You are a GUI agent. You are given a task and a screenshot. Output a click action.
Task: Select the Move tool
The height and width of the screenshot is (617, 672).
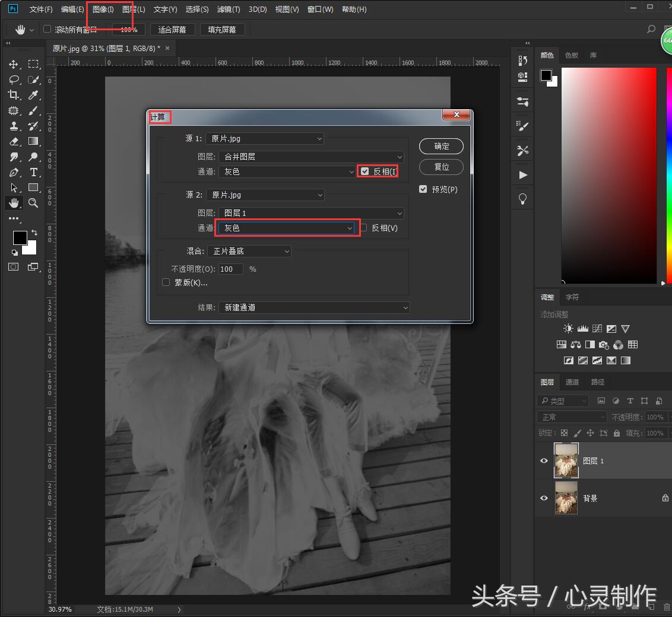(x=14, y=64)
